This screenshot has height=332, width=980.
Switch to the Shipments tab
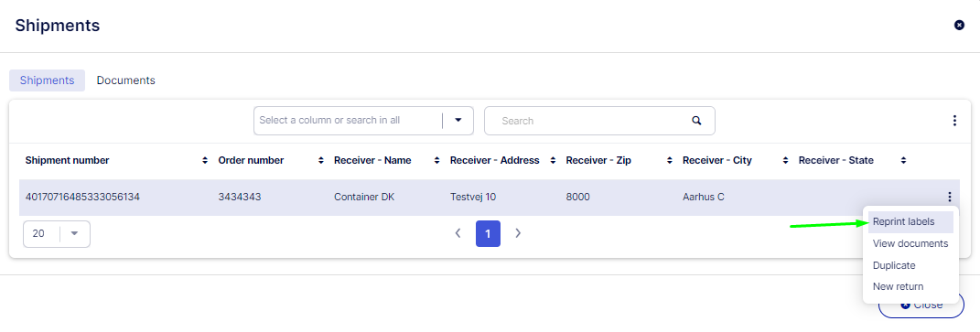(47, 80)
